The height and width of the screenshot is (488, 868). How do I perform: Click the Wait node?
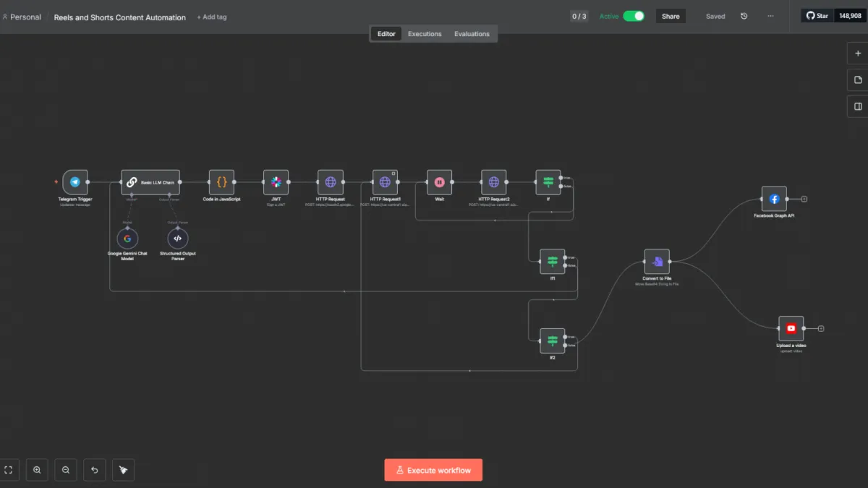(439, 182)
